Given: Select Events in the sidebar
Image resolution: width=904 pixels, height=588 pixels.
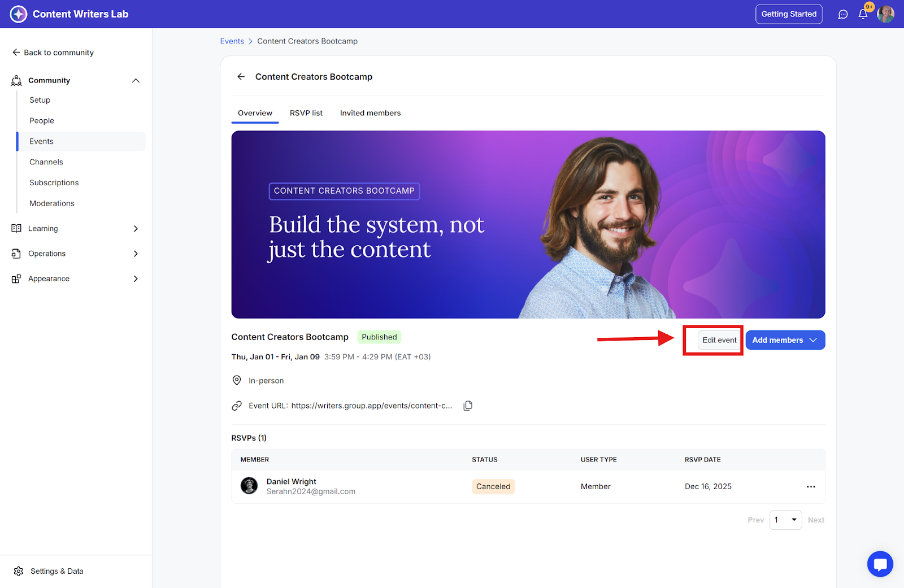Looking at the screenshot, I should click(x=82, y=141).
